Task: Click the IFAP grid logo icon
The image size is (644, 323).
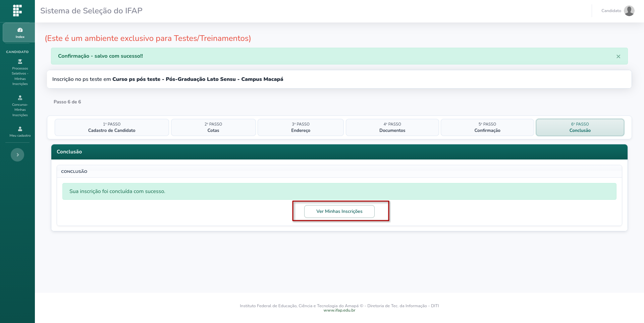Action: click(x=17, y=10)
